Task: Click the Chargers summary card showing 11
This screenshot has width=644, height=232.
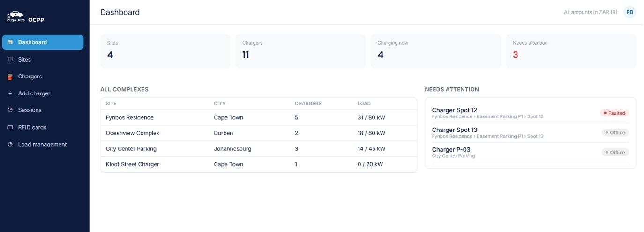Action: [300, 51]
